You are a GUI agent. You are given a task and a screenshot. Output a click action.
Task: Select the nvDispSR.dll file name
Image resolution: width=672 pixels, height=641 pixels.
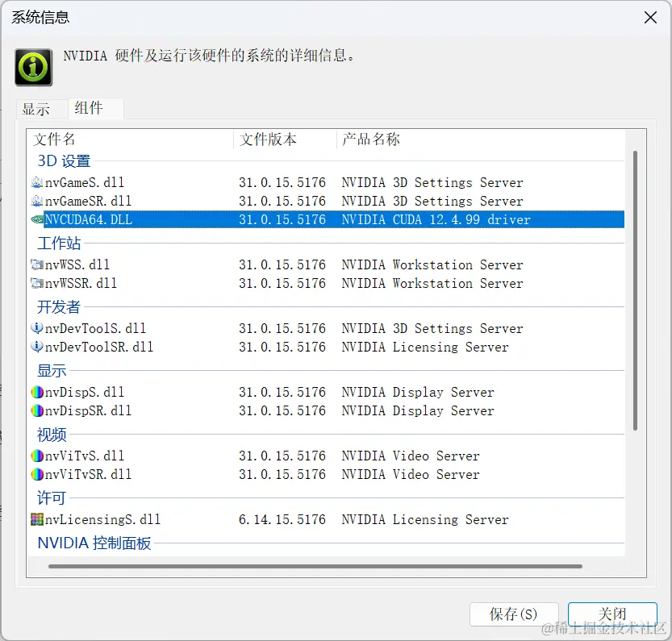pos(88,410)
